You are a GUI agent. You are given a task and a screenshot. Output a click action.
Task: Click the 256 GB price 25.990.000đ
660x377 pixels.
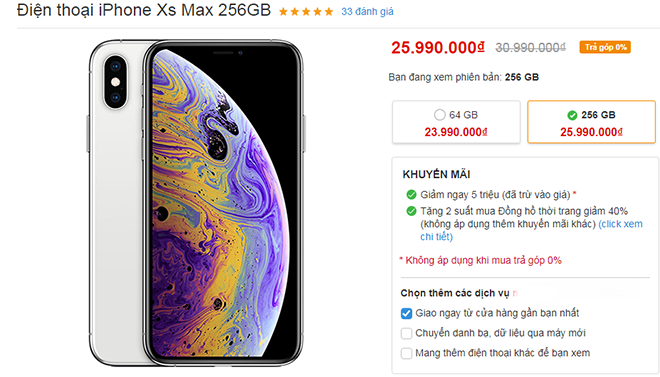point(591,132)
